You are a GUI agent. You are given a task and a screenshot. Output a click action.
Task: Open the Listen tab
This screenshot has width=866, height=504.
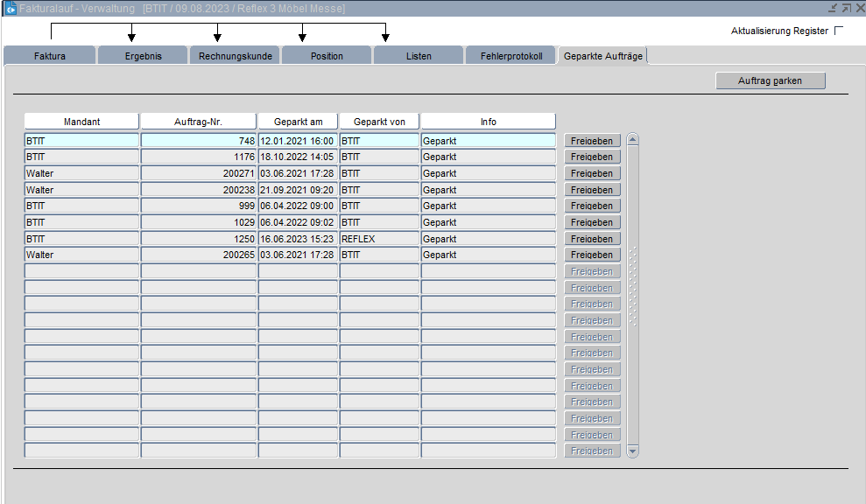coord(419,56)
